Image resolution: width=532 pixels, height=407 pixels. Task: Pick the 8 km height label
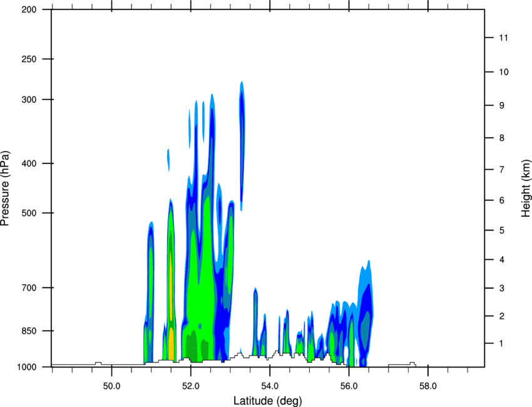pyautogui.click(x=501, y=138)
